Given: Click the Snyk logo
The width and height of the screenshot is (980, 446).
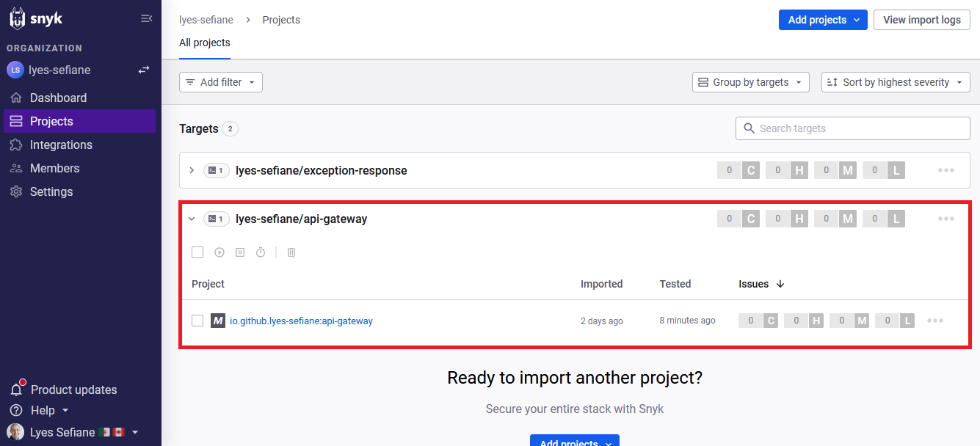Looking at the screenshot, I should pos(36,18).
